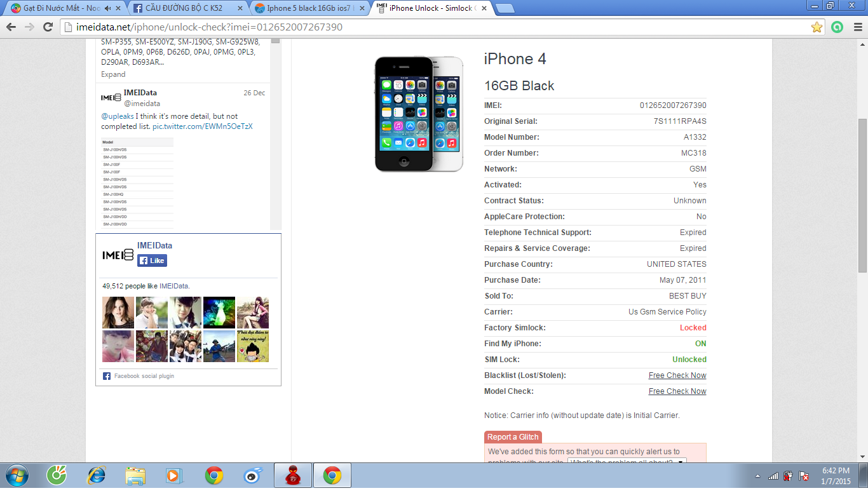Mute the audio icon on first tab
868x493 pixels.
tap(107, 8)
